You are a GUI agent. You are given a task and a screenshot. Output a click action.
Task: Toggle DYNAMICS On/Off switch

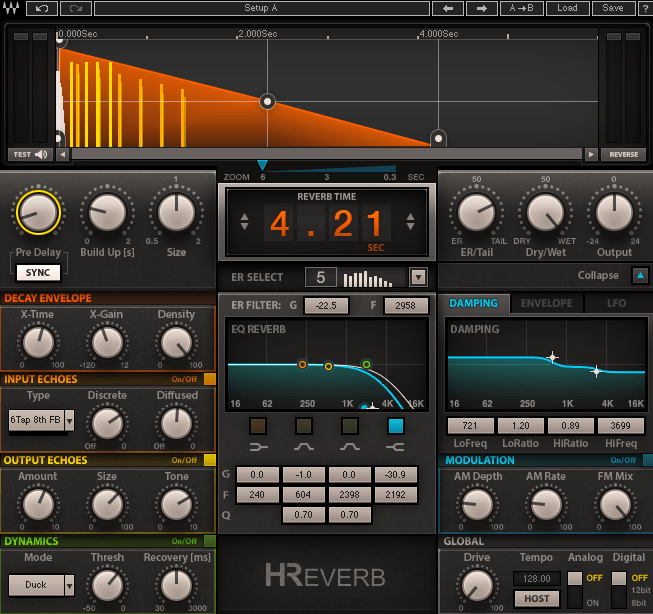pos(209,541)
